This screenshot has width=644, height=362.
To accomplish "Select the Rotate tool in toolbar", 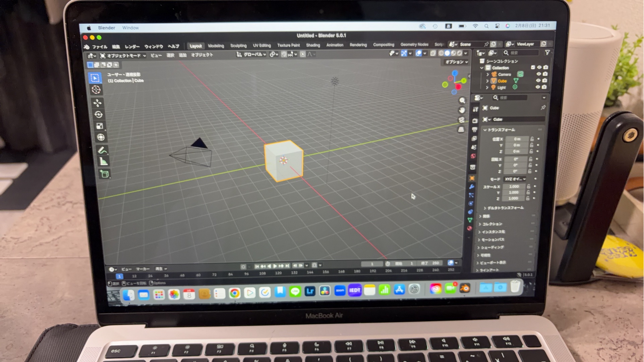I will 98,115.
